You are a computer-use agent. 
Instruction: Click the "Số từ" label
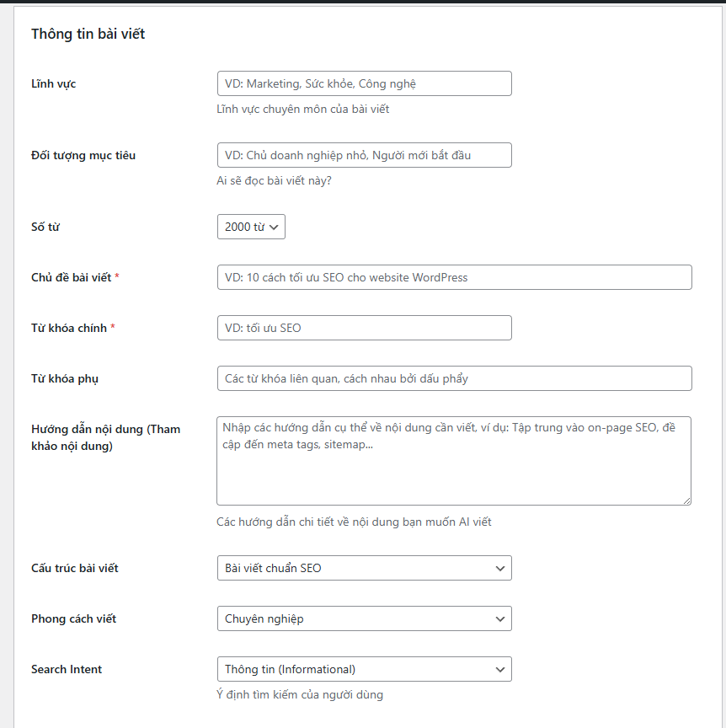[45, 227]
